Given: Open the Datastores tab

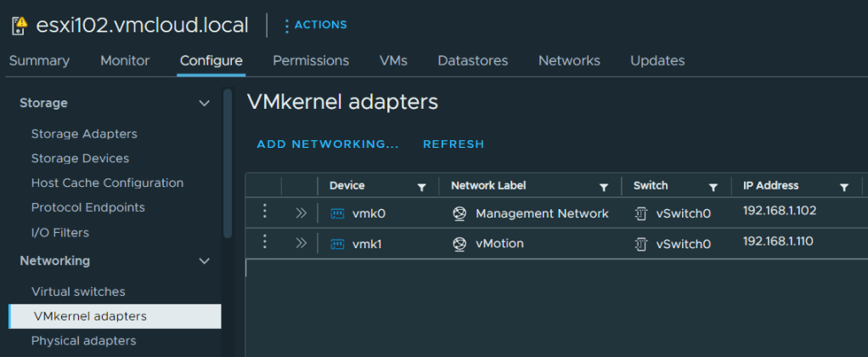Looking at the screenshot, I should pos(472,60).
